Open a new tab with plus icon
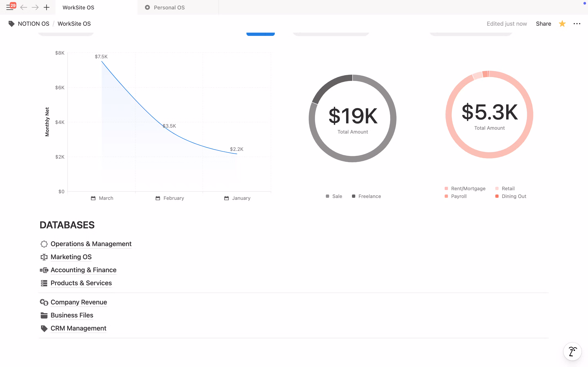 46,8
